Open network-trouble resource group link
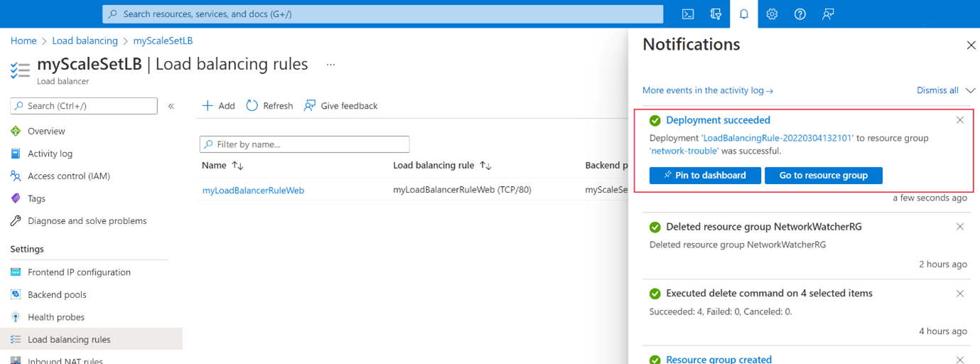Viewport: 980px width, 364px height. coord(684,151)
